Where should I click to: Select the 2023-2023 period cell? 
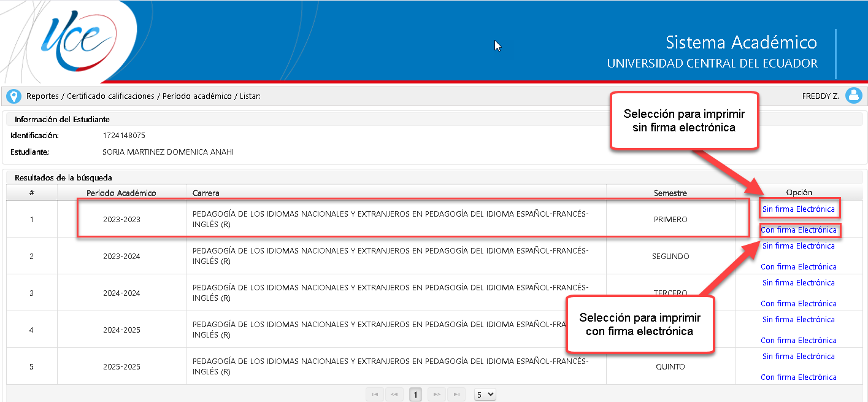pos(121,219)
